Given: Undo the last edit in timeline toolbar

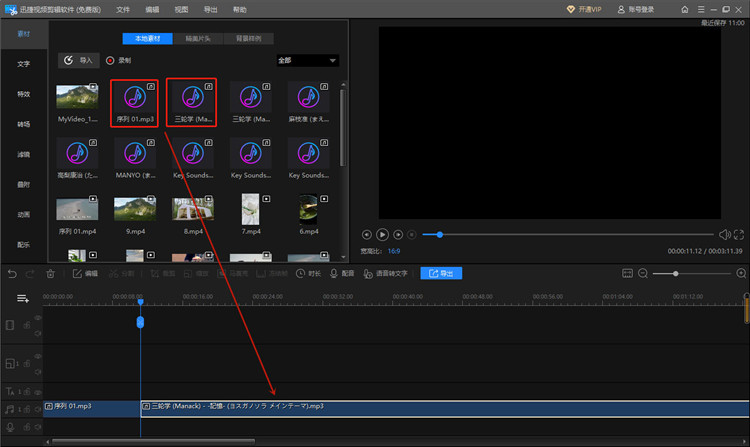Looking at the screenshot, I should (x=12, y=273).
